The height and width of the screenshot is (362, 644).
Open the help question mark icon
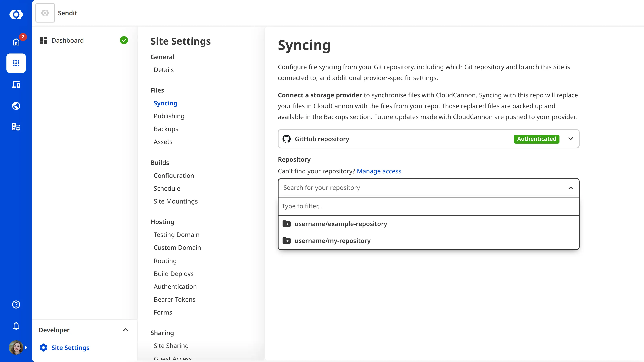[16, 304]
